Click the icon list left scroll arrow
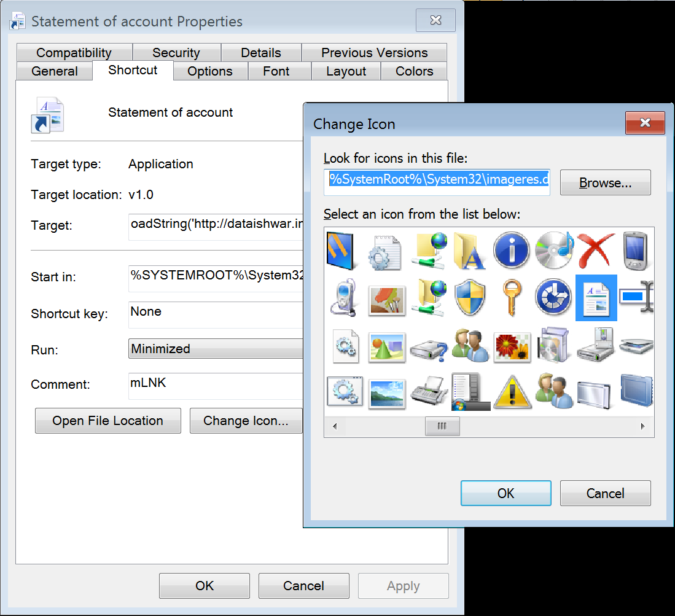Screen dimensions: 675x616 coord(335,426)
